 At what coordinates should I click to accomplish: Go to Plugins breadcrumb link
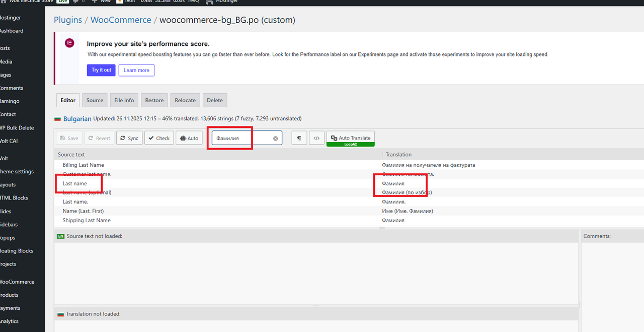click(68, 20)
